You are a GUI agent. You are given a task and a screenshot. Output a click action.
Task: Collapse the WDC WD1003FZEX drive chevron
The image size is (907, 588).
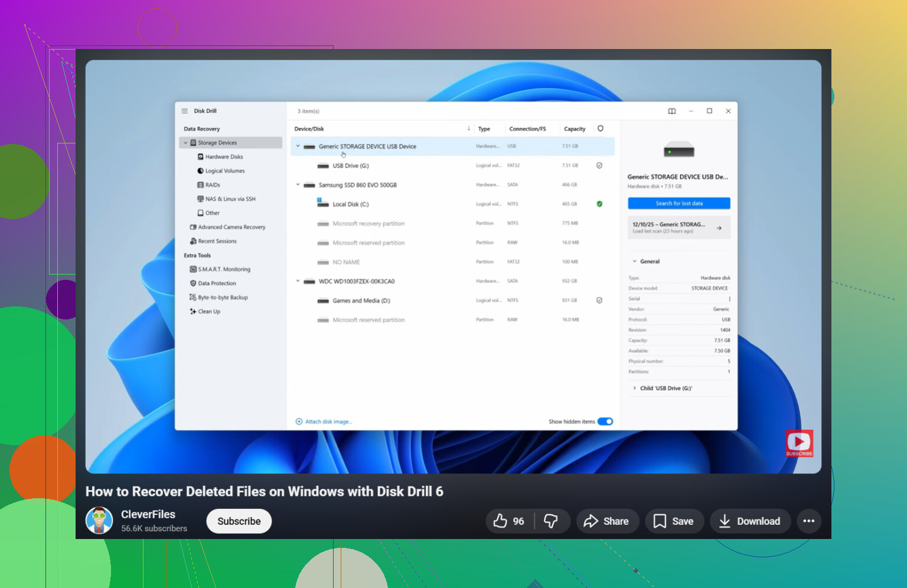coord(298,281)
